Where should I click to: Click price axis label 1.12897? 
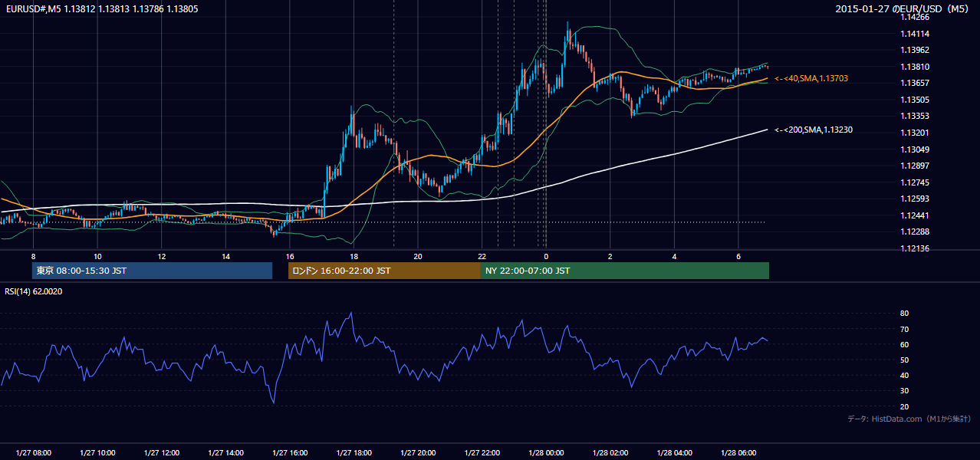point(915,166)
